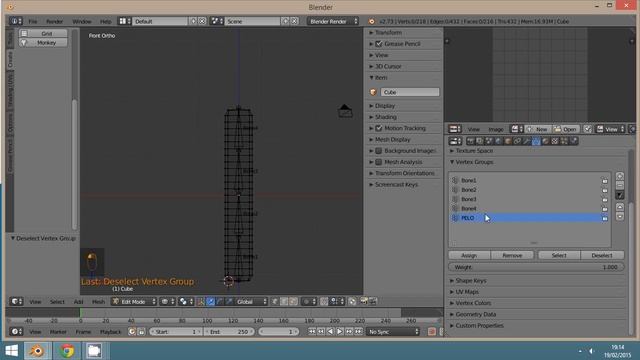Viewport: 640px width, 360px height.
Task: Click the Blender logo in info header
Action: [x=371, y=21]
